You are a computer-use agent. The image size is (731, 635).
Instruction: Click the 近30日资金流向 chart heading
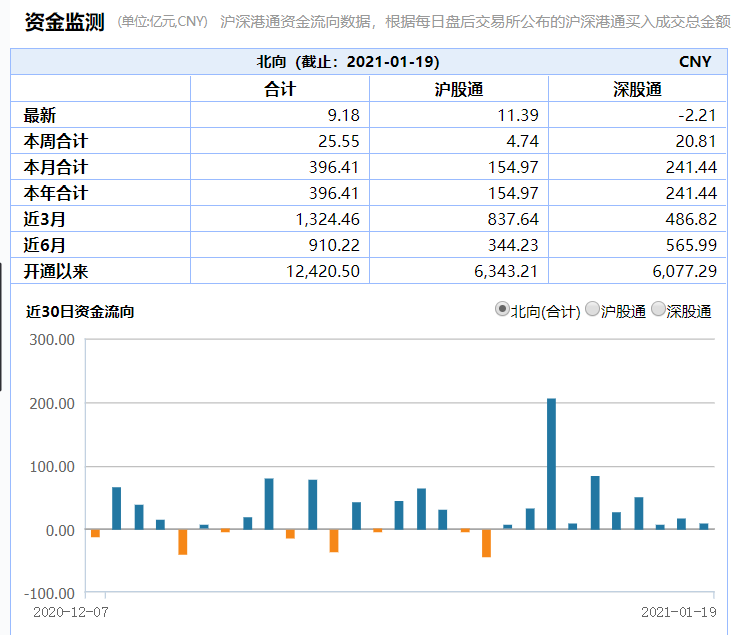(80, 311)
